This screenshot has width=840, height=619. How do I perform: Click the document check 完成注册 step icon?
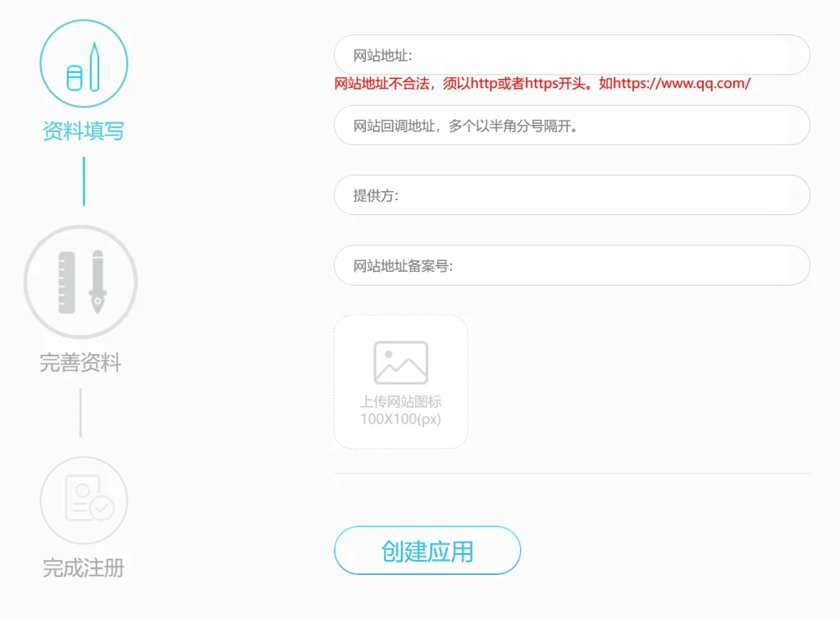(83, 498)
